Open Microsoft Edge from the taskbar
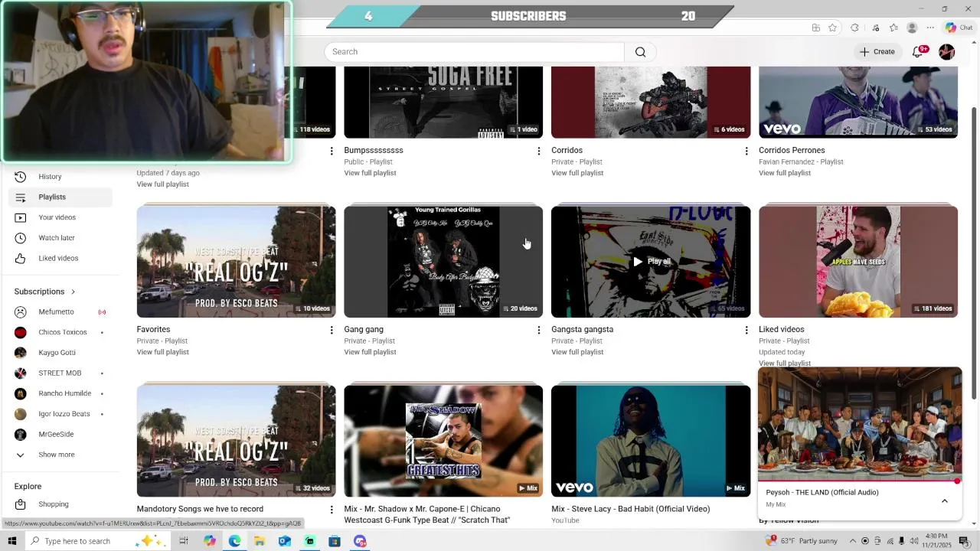980x551 pixels. point(234,541)
